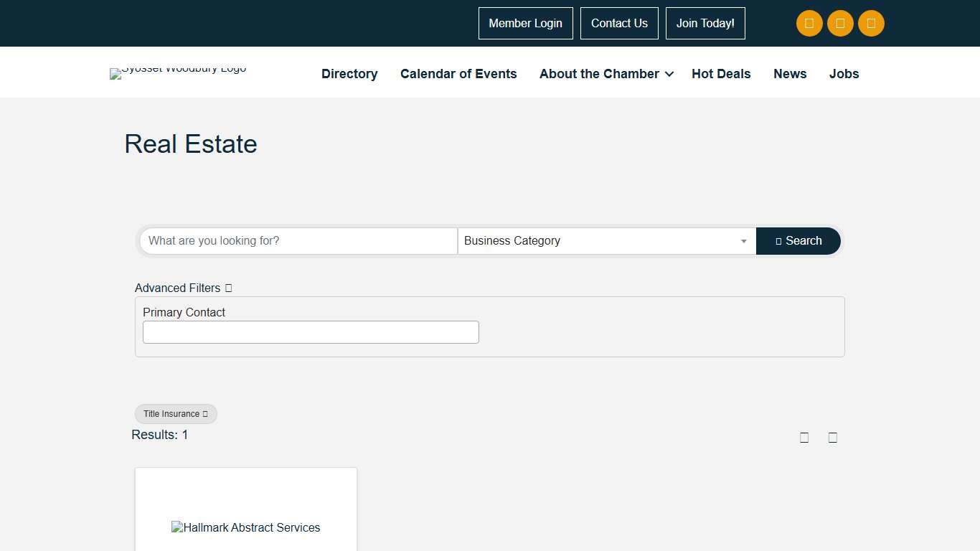980x551 pixels.
Task: Click the rightmost orange social media icon
Action: click(x=871, y=24)
